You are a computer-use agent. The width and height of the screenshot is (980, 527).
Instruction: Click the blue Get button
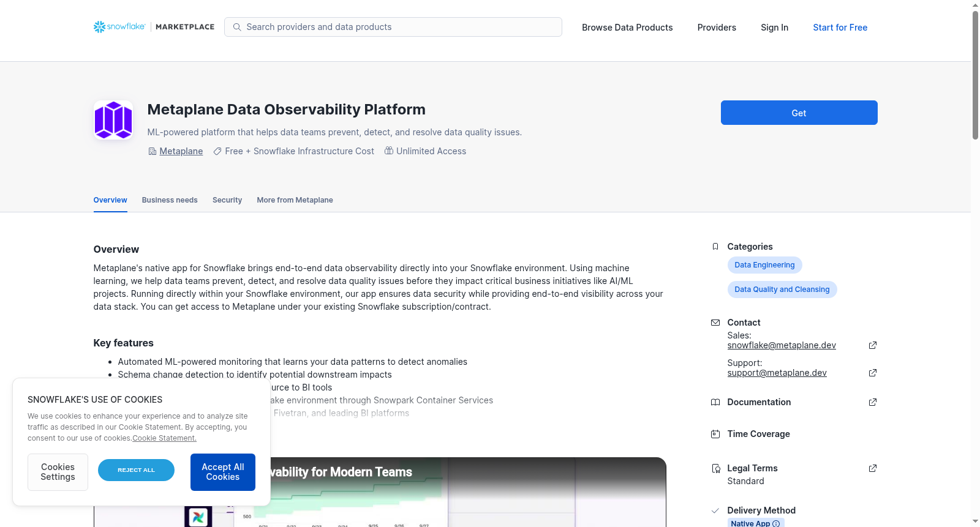click(799, 113)
